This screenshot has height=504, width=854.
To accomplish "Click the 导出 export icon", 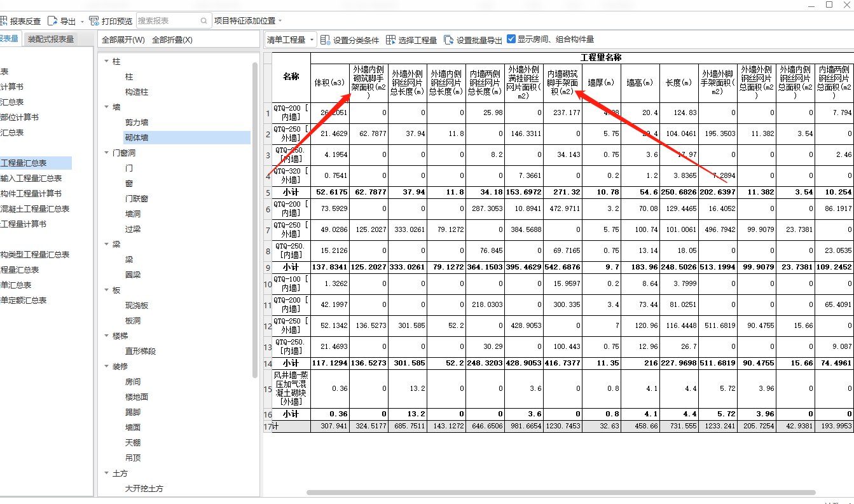I will pos(53,21).
